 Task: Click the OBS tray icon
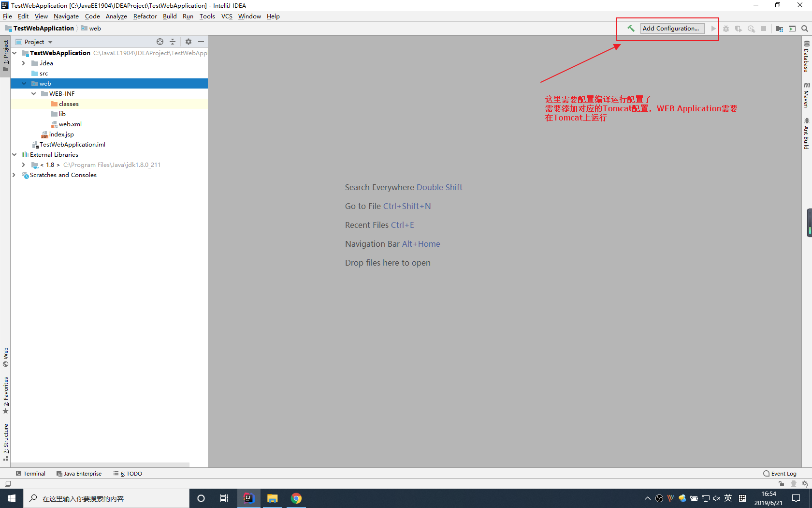pyautogui.click(x=659, y=498)
